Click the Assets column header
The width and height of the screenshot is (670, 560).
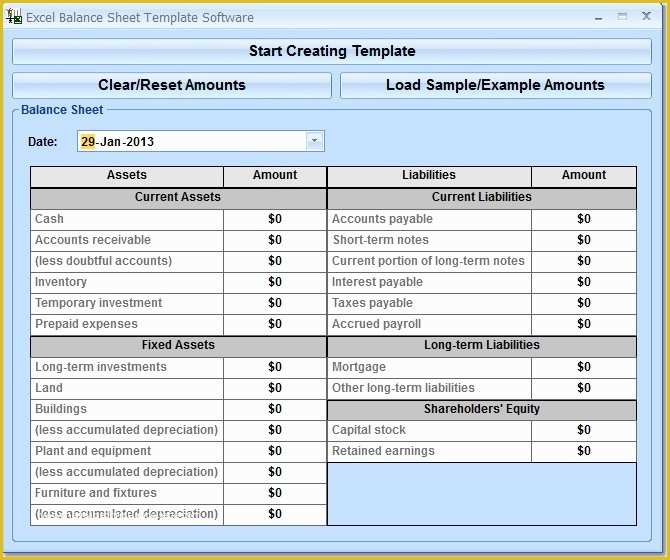127,175
